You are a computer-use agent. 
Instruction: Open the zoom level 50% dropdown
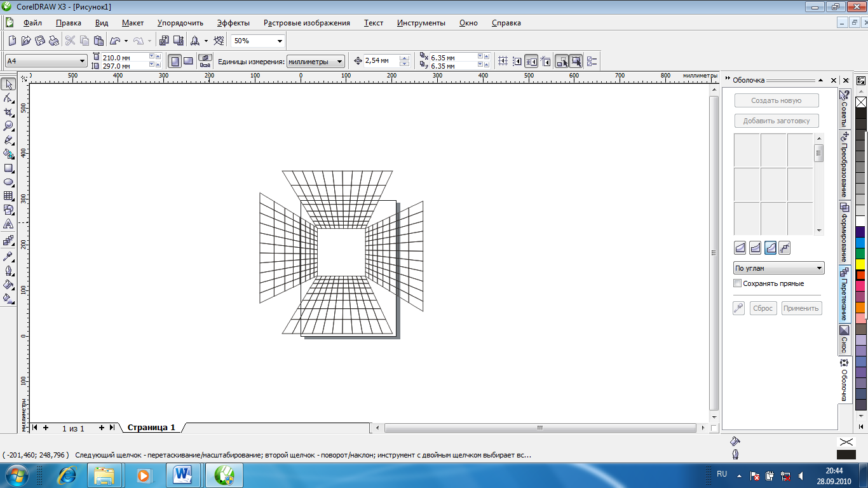point(280,41)
